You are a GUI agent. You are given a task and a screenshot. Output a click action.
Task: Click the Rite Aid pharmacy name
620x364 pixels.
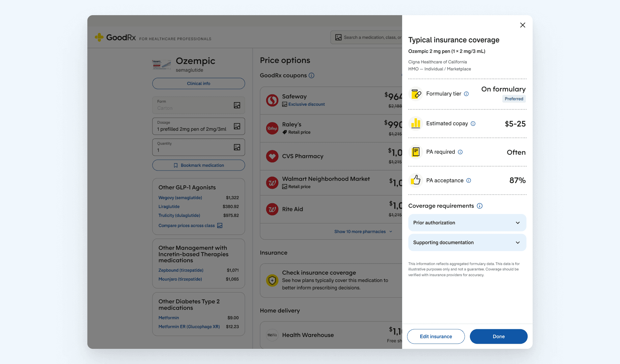[x=292, y=209]
